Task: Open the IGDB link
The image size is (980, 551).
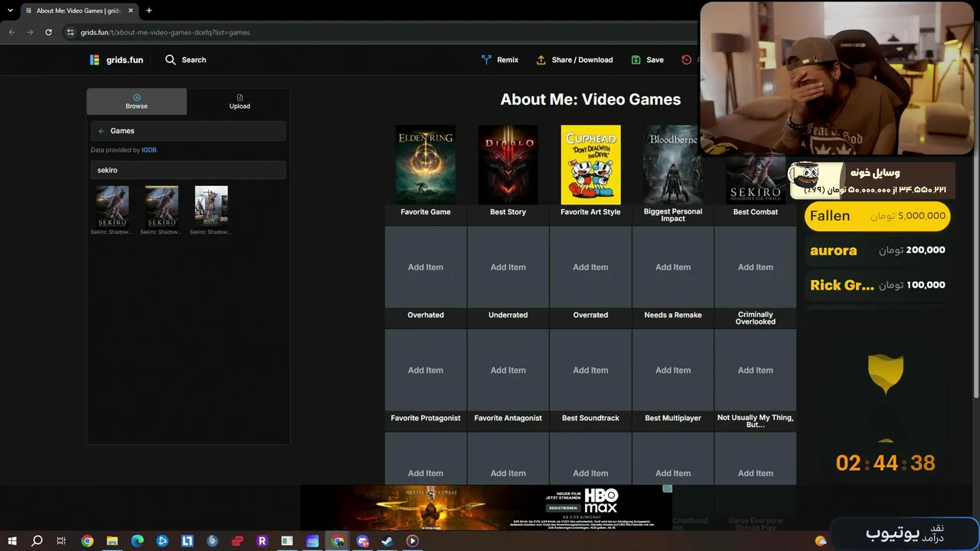Action: point(149,150)
